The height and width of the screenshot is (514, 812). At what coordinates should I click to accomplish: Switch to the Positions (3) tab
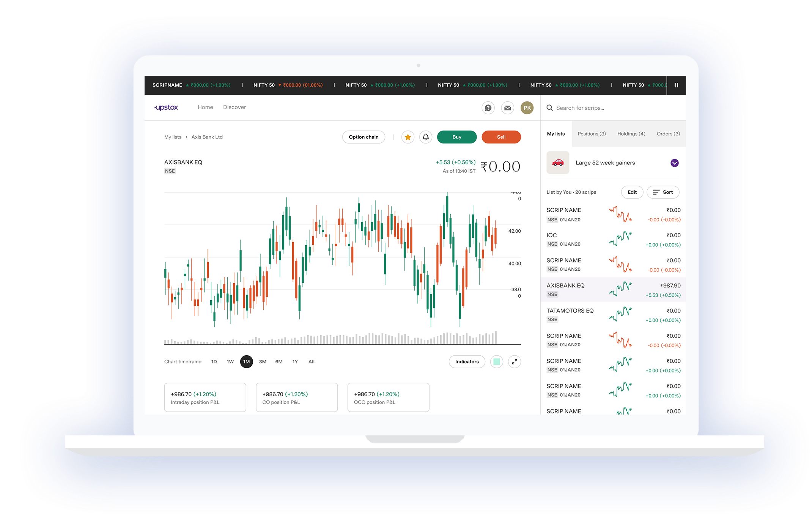pos(592,134)
